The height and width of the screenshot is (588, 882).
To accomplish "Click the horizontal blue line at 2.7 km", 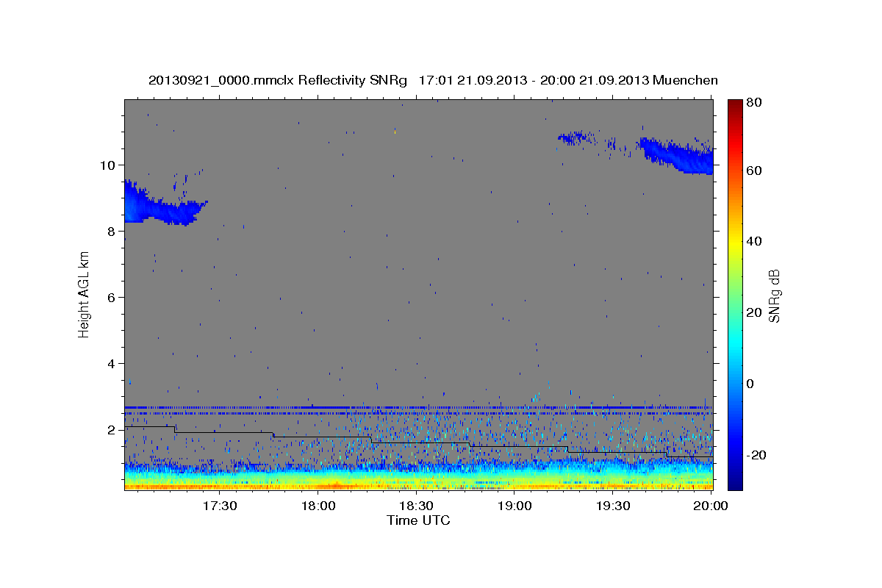I will [x=418, y=407].
